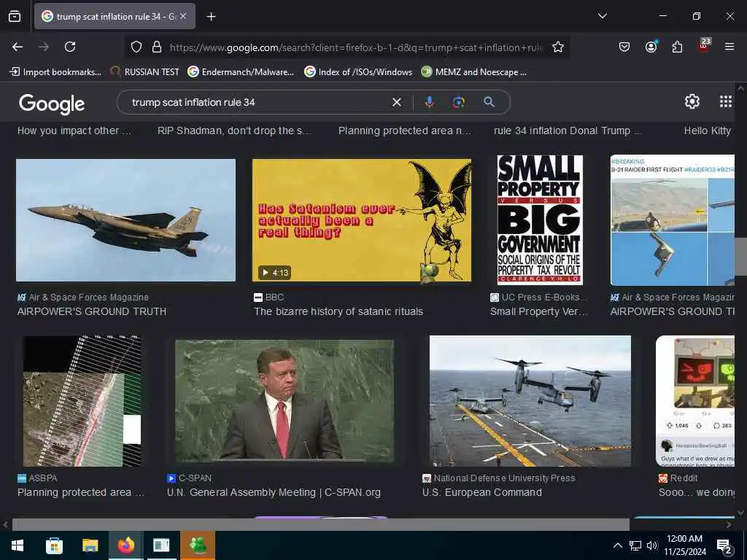The height and width of the screenshot is (560, 747).
Task: Open a new browser tab
Action: (x=211, y=17)
